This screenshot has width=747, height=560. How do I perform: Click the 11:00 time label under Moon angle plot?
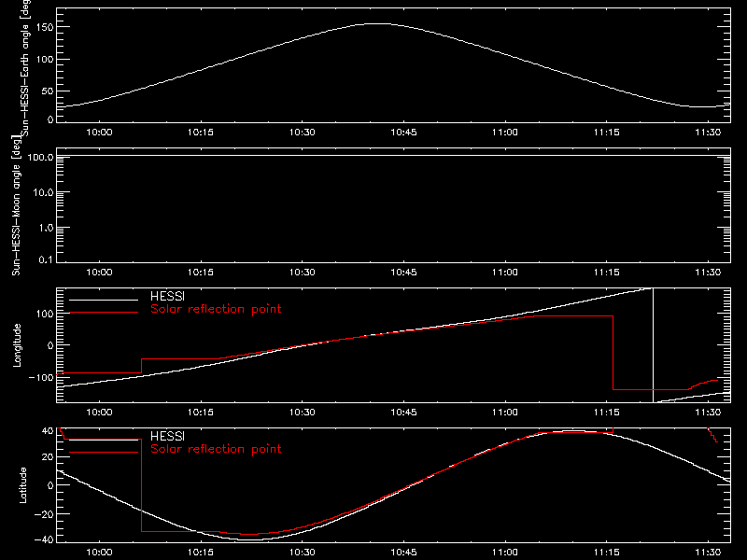click(x=505, y=273)
